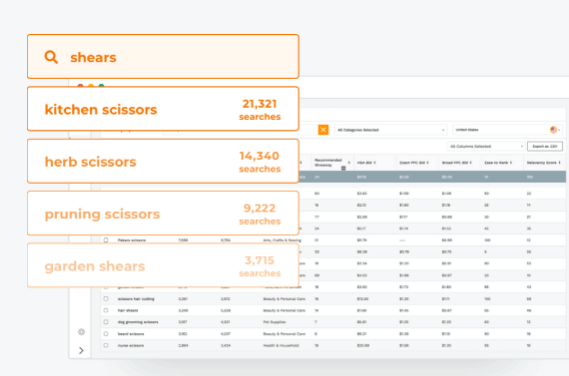Click the US flag icon

[553, 130]
